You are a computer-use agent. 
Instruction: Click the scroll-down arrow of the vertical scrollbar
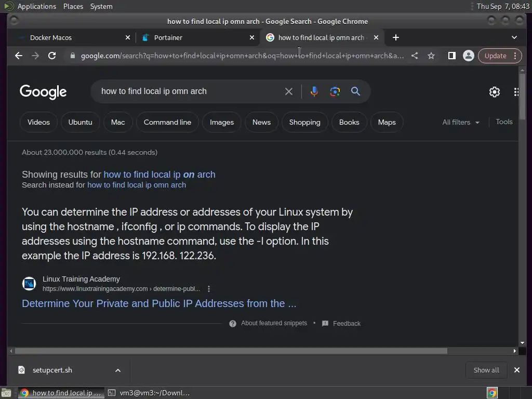522,343
